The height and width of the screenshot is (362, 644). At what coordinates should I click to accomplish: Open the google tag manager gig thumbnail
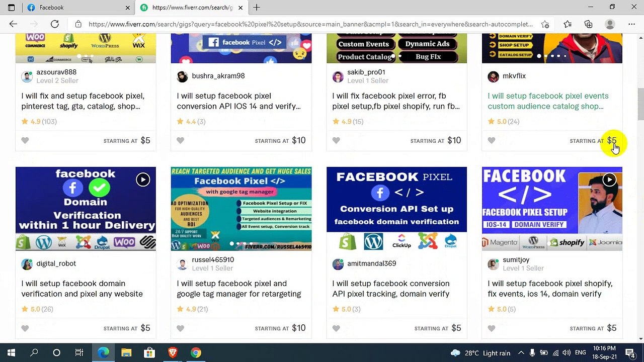pyautogui.click(x=241, y=209)
